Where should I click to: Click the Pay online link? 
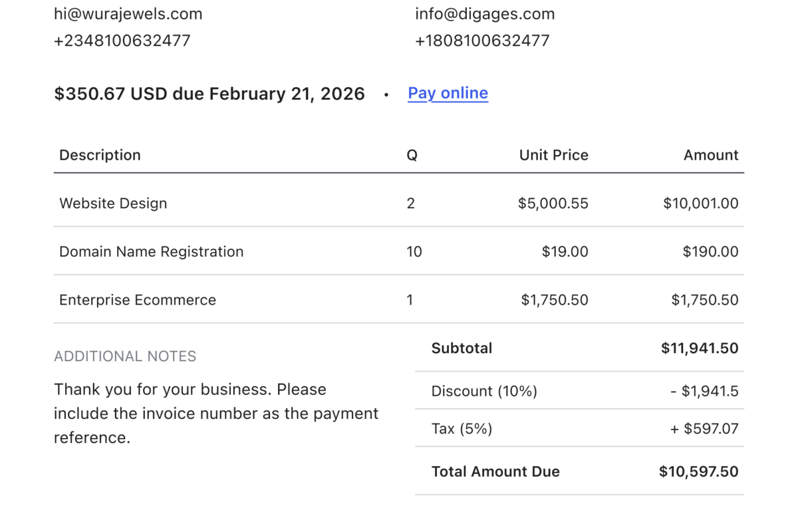[x=448, y=93]
